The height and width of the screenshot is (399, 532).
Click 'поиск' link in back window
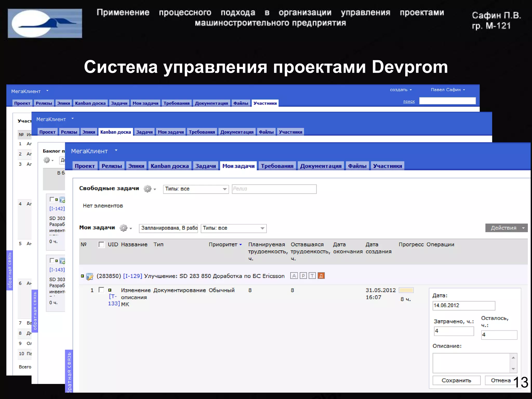(409, 101)
